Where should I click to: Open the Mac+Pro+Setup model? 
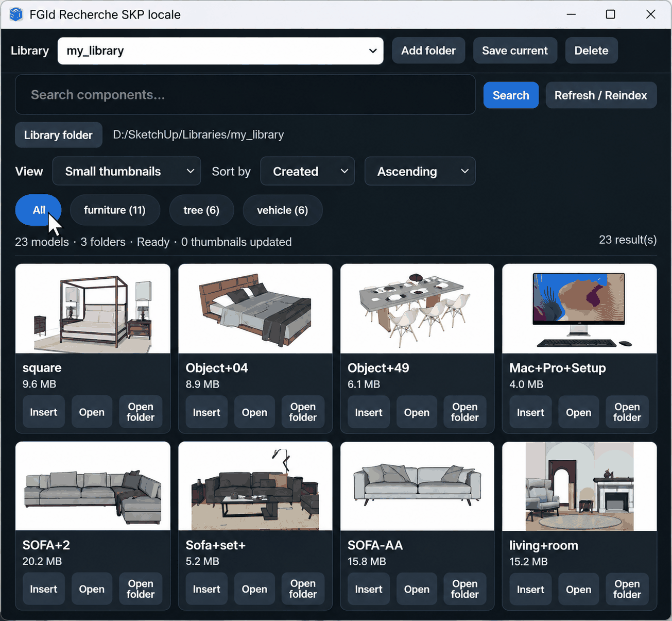click(579, 412)
